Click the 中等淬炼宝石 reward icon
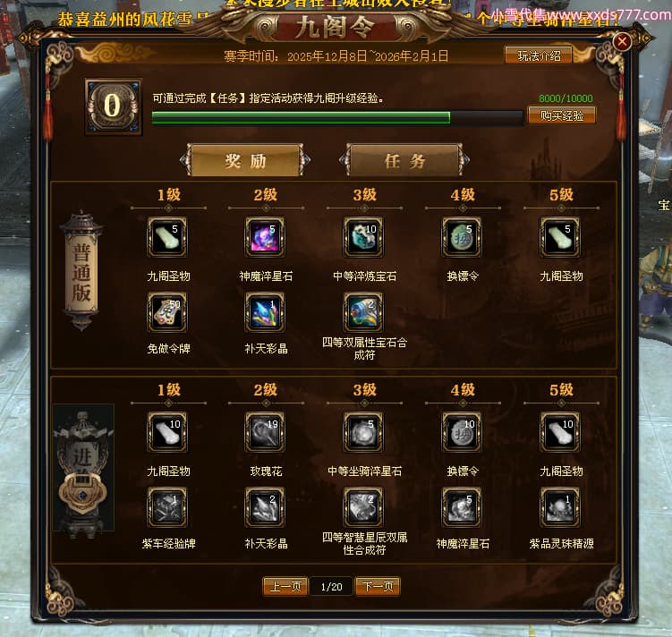Viewport: 672px width, 637px height. coord(363,237)
